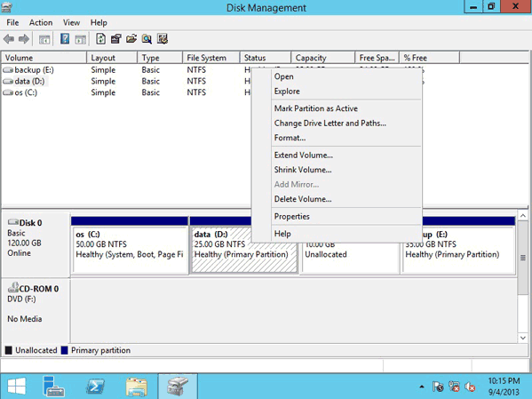Click the os (C:) drive icon
532x399 pixels.
8,92
